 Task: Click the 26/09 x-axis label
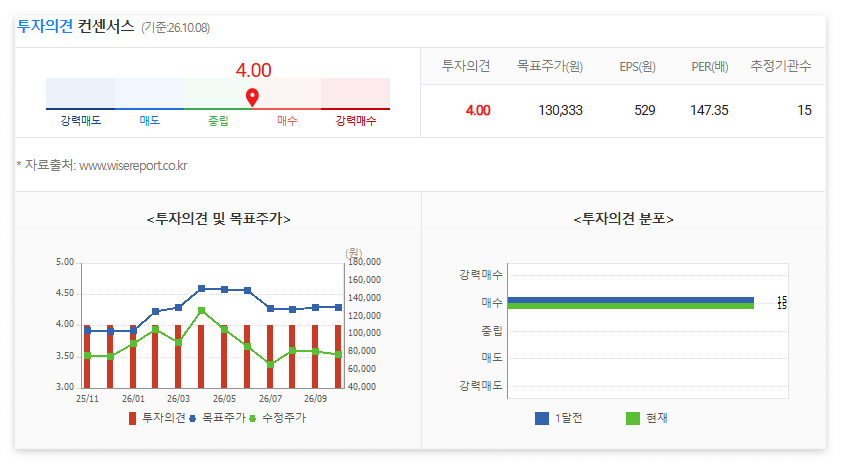tap(315, 399)
